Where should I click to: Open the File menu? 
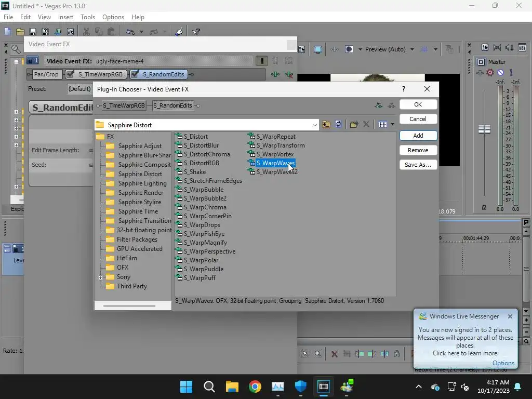[x=8, y=17]
